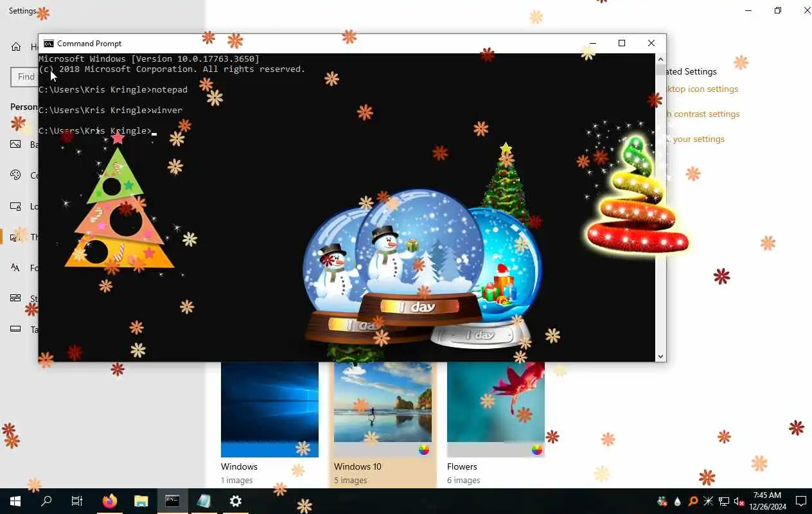Open High contrast settings link
This screenshot has width=812, height=514.
click(x=703, y=114)
